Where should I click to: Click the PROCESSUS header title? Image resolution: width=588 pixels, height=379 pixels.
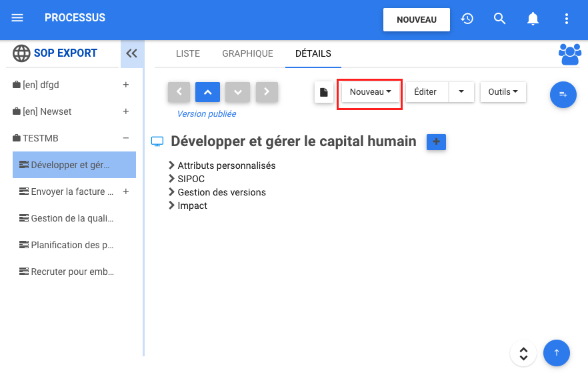pyautogui.click(x=75, y=17)
